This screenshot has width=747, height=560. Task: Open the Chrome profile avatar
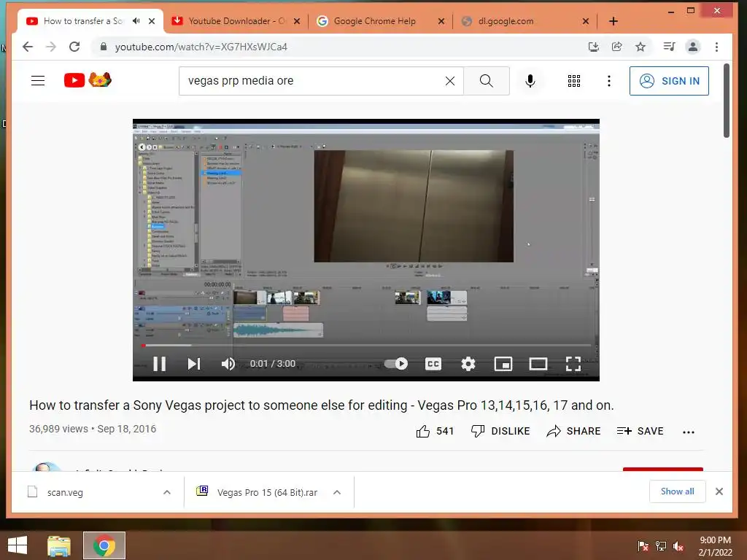coord(693,47)
